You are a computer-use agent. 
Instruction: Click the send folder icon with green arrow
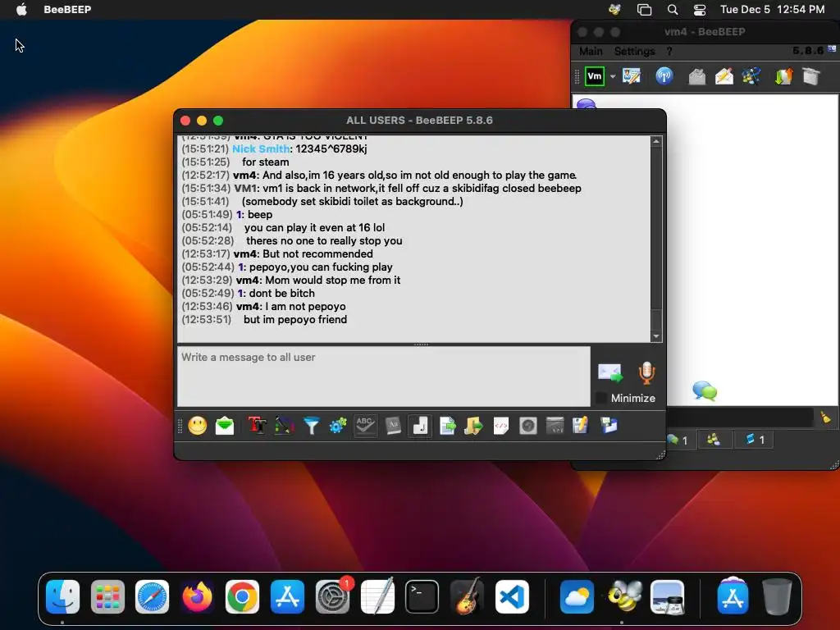click(473, 426)
